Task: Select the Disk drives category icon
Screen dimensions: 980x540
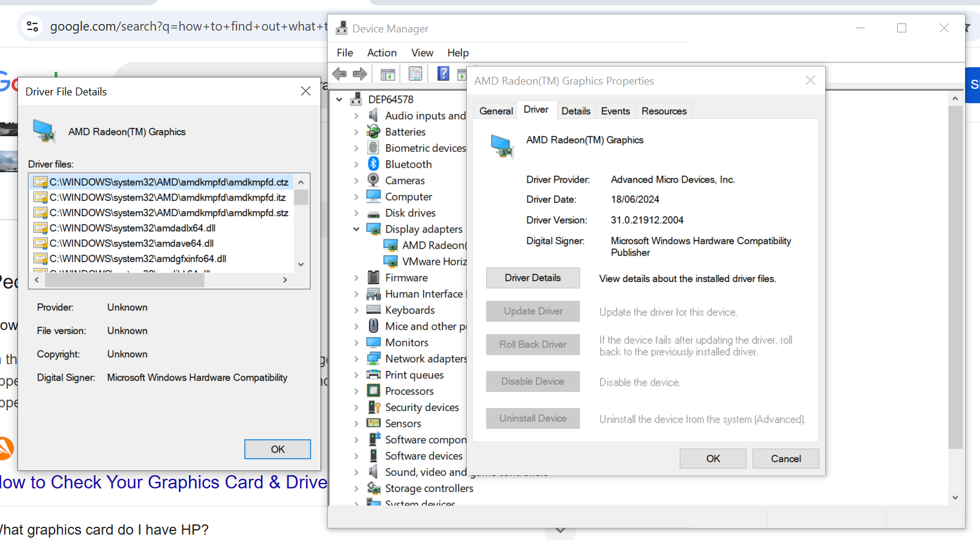Action: tap(373, 214)
